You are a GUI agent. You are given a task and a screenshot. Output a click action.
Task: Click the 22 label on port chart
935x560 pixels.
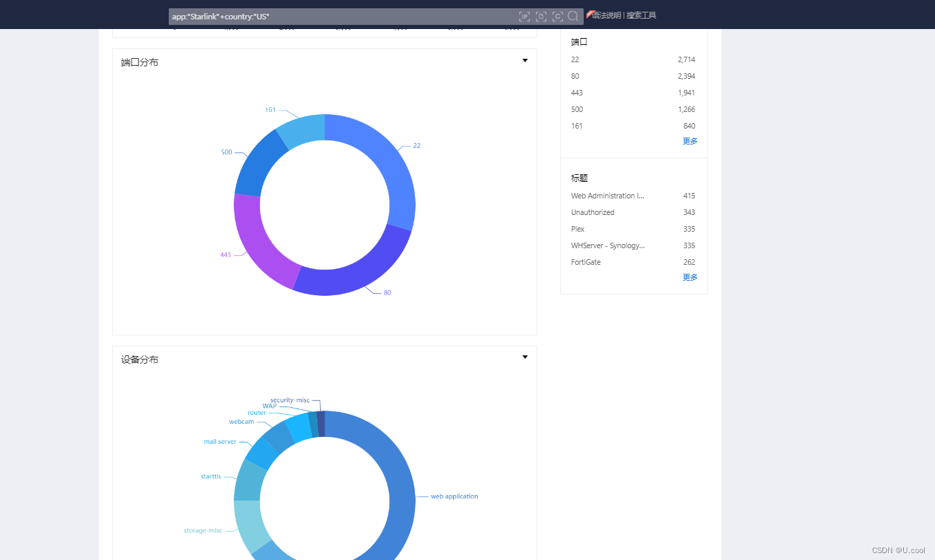point(416,146)
